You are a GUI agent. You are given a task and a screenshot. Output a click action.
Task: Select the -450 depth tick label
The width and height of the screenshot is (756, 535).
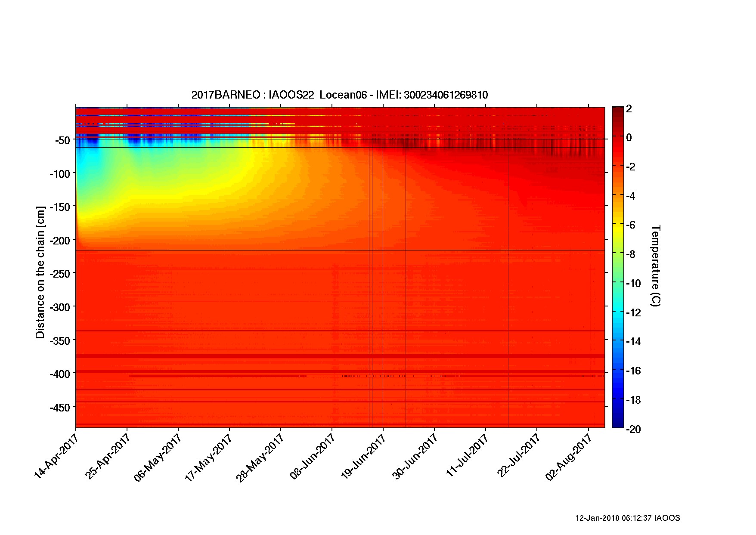pos(59,407)
